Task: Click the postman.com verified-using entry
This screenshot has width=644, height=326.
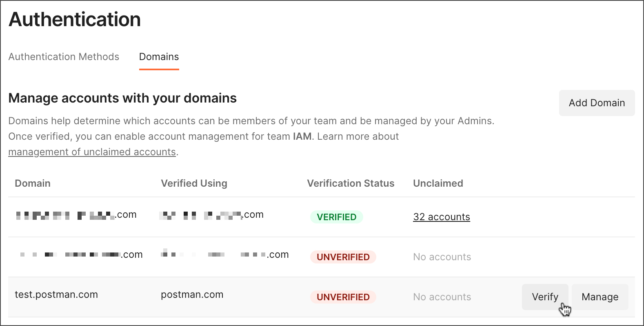Action: pos(192,294)
